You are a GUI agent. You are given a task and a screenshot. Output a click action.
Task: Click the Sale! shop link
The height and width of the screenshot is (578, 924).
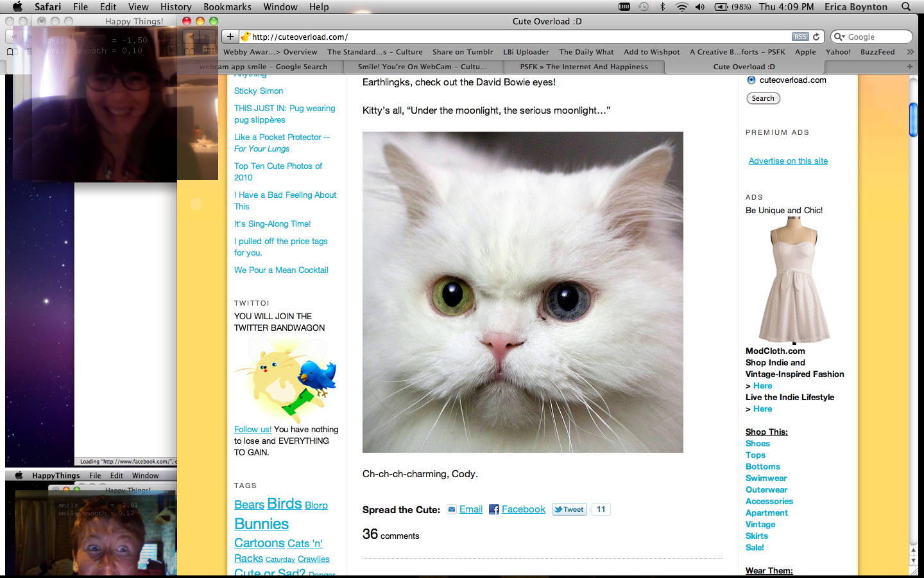[755, 548]
